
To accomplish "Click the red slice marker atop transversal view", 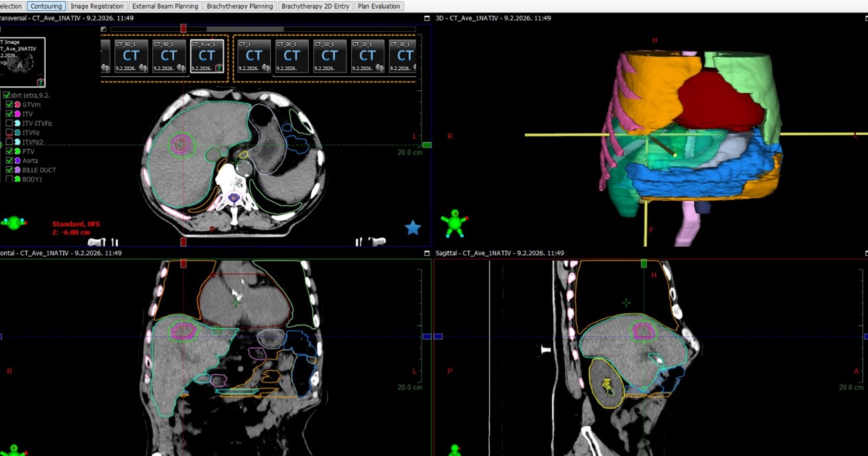I will [x=184, y=28].
